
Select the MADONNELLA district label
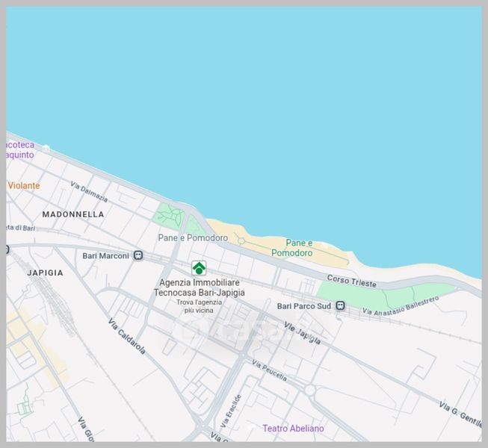click(73, 214)
